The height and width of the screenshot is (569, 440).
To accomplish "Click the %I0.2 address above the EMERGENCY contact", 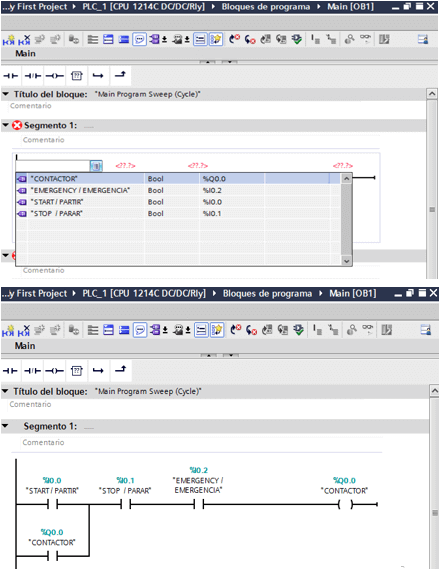I will click(x=198, y=470).
